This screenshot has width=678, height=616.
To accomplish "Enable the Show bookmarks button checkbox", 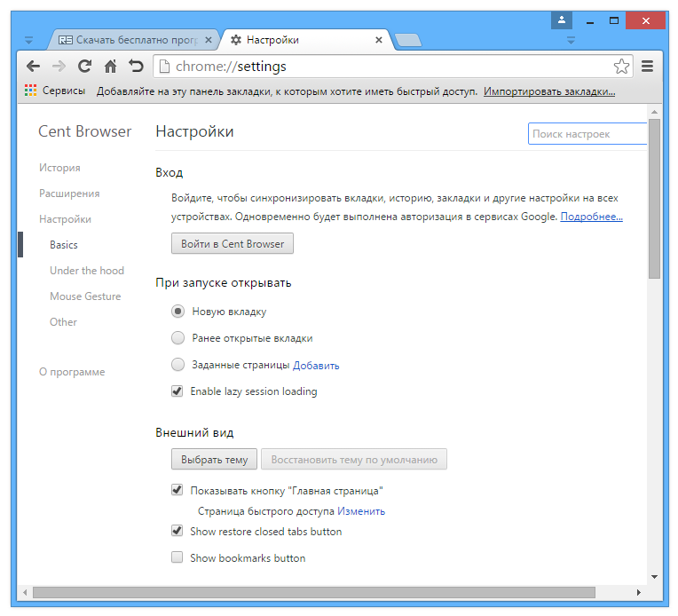I will point(177,557).
